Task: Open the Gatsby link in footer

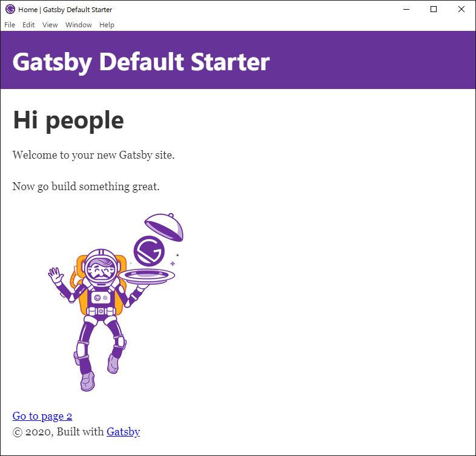Action: [124, 432]
